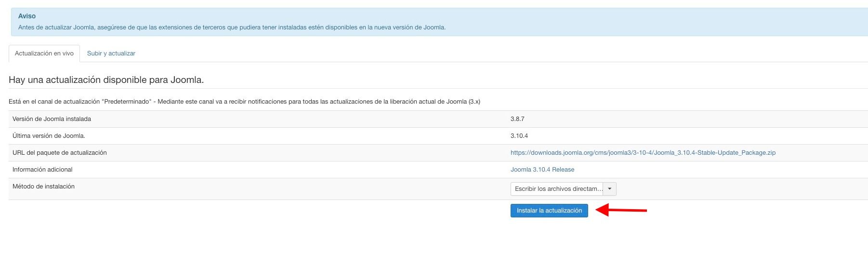868x268 pixels.
Task: Open the 'Joomla 3.10.4 Release' link
Action: click(542, 170)
